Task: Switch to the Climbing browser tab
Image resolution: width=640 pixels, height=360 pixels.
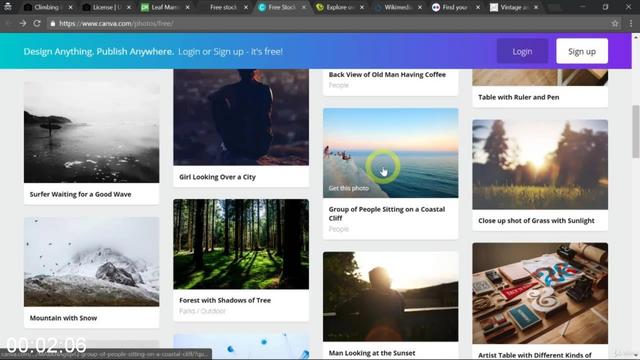Action: (x=47, y=7)
